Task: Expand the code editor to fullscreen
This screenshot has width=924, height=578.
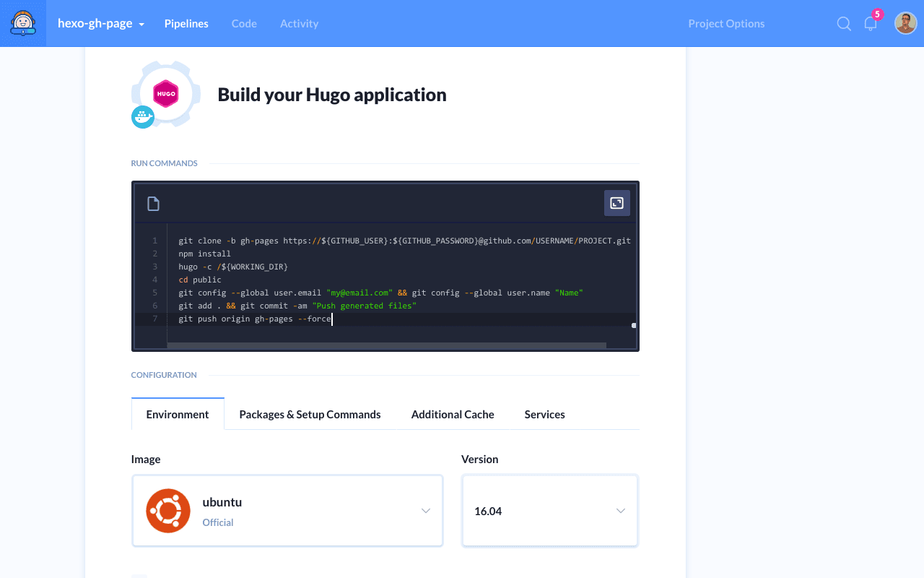Action: (x=617, y=203)
